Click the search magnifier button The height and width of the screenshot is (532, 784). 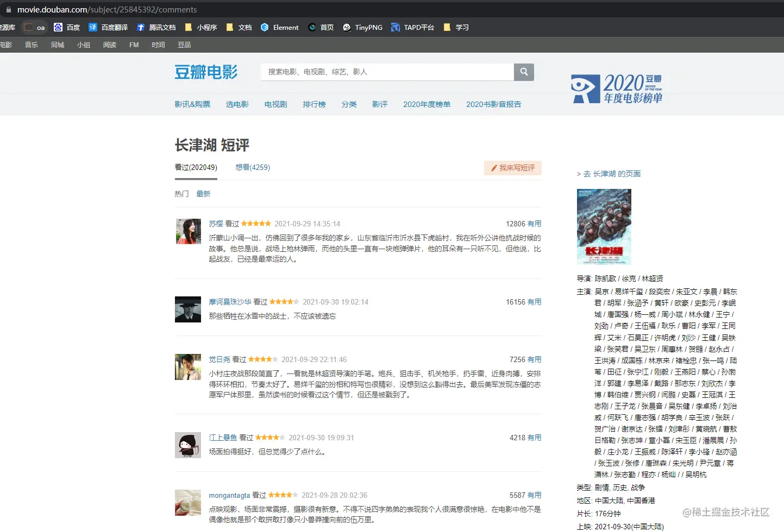524,72
